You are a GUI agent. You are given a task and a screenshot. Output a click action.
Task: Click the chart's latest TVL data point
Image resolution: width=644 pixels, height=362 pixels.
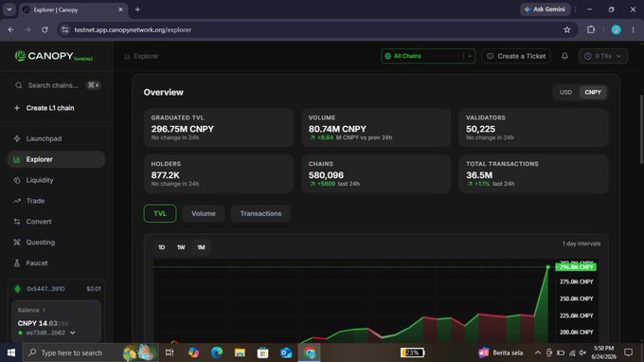click(548, 267)
